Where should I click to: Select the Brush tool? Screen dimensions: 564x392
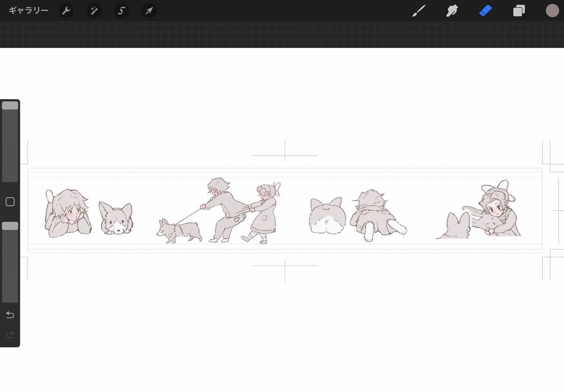coord(418,10)
